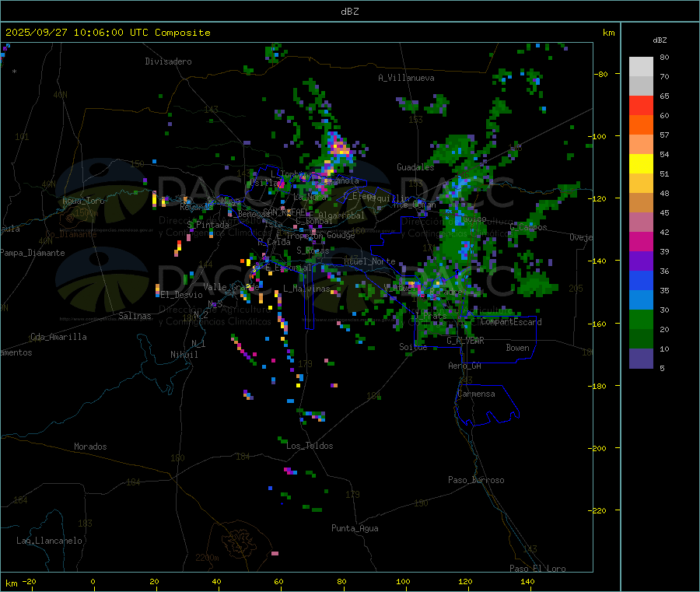
Task: Click the Valle_Grande map label
Action: 231,286
